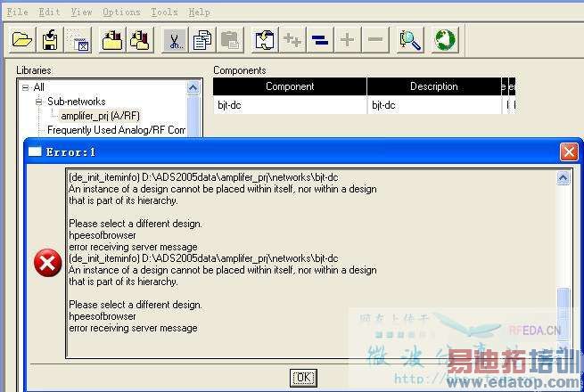Click first 'hpeesofbrowser' line in error text
Viewport: 584px width, 392px height.
coord(103,235)
